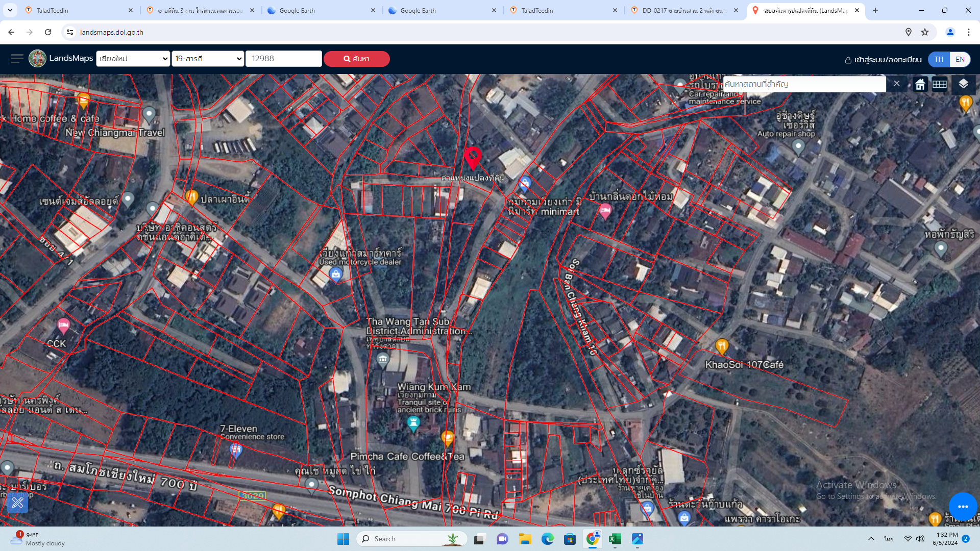This screenshot has height=551, width=980.
Task: Expand the เชียงใหม่ province dropdown
Action: (x=133, y=59)
